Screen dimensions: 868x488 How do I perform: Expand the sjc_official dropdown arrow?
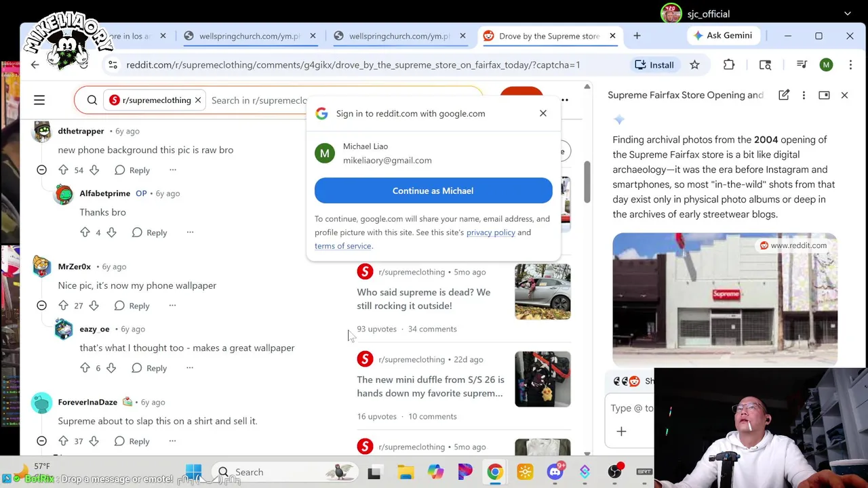tap(847, 14)
